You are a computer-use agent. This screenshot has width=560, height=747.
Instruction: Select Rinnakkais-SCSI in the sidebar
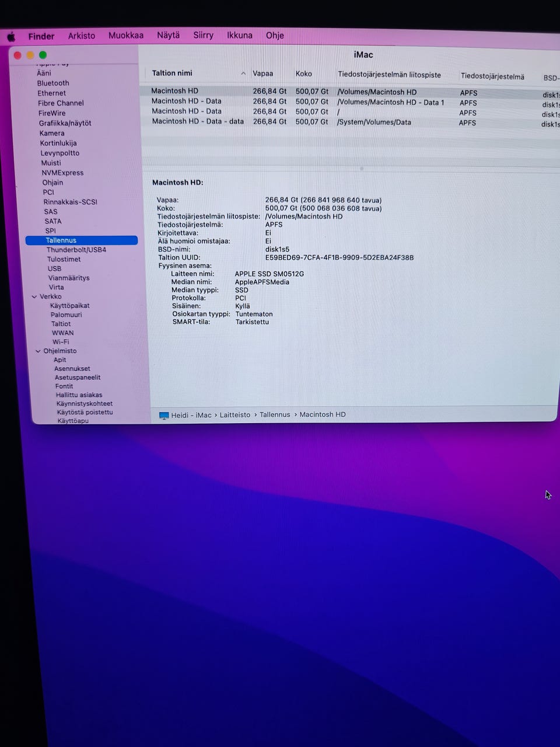[71, 202]
